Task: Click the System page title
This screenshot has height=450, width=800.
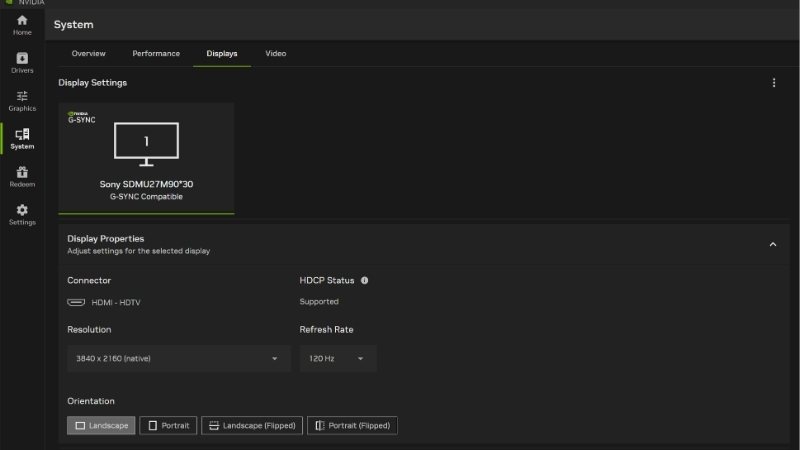Action: [x=73, y=24]
